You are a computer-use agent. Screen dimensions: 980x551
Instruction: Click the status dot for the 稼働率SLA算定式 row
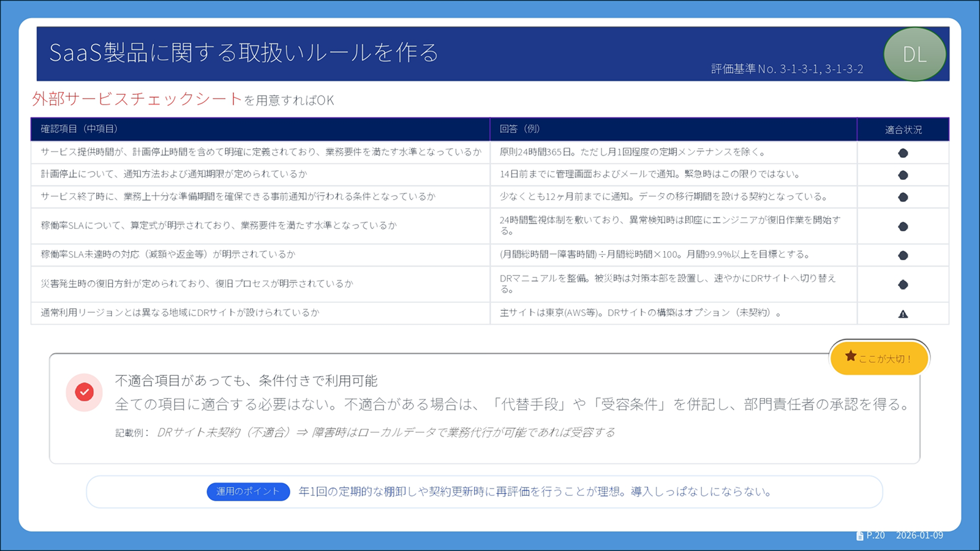tap(903, 227)
